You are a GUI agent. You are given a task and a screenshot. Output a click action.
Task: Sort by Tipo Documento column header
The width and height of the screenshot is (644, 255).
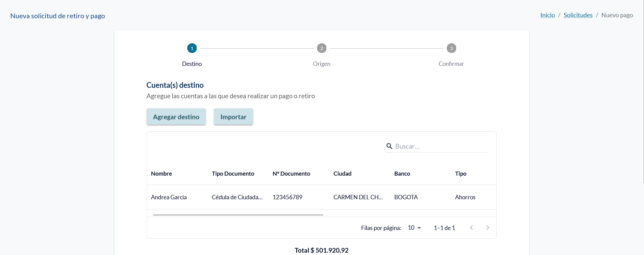point(233,174)
